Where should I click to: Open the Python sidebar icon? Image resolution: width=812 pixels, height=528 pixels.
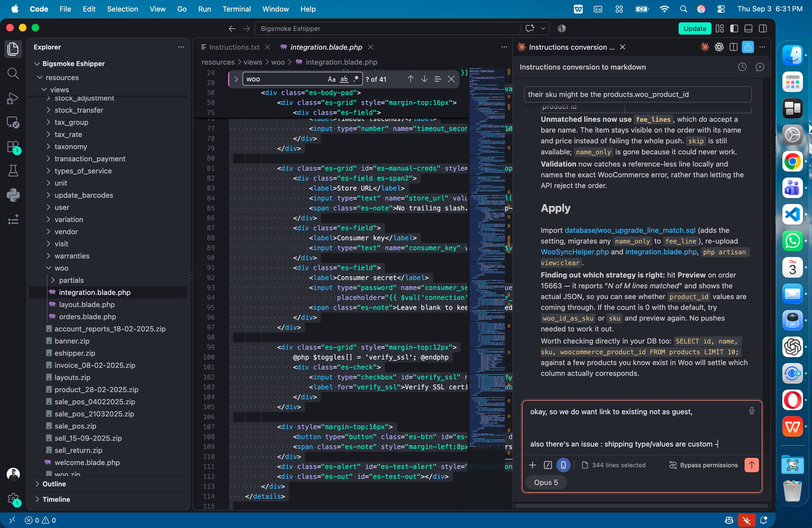click(13, 195)
